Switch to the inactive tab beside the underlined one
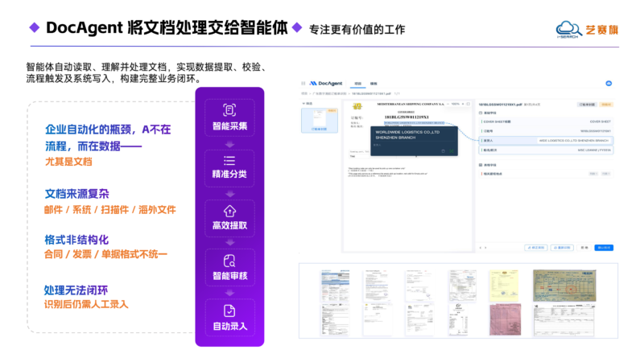Screen dimensions: 644x362 [x=374, y=84]
